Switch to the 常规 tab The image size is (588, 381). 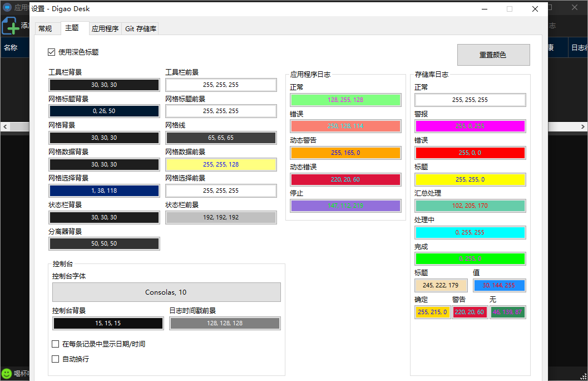[x=45, y=28]
